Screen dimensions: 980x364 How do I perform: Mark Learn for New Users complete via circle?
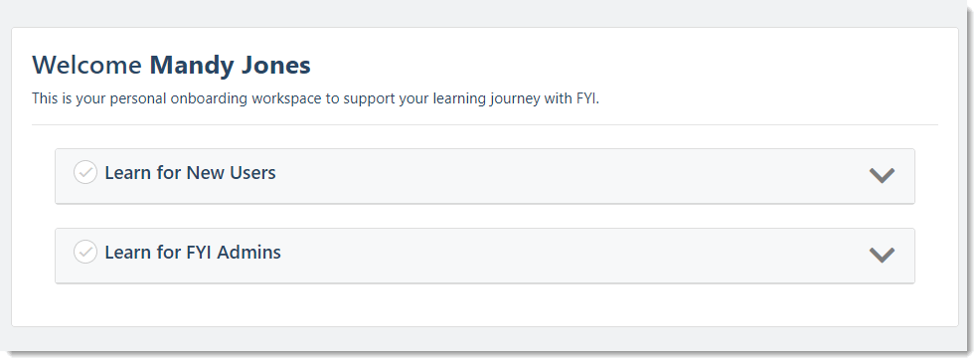coord(85,172)
